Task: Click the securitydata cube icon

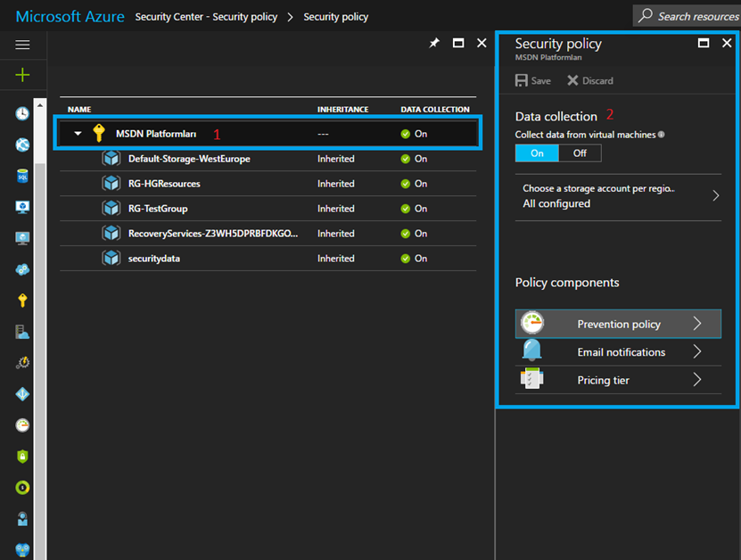Action: [111, 258]
